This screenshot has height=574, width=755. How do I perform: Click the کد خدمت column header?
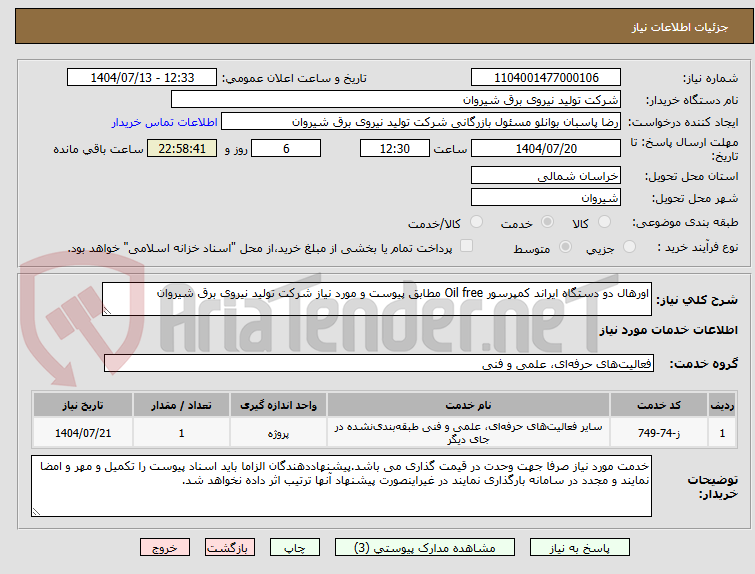(659, 405)
